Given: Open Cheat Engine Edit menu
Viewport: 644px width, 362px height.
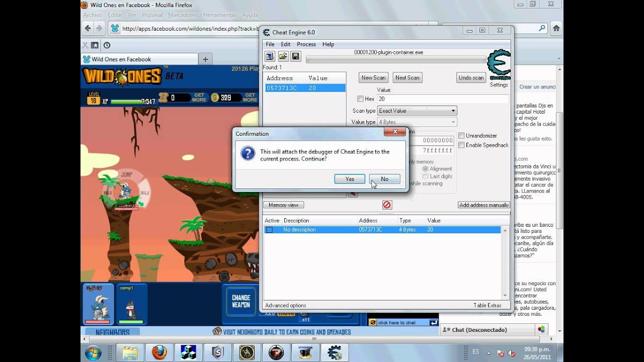Looking at the screenshot, I should pos(286,44).
